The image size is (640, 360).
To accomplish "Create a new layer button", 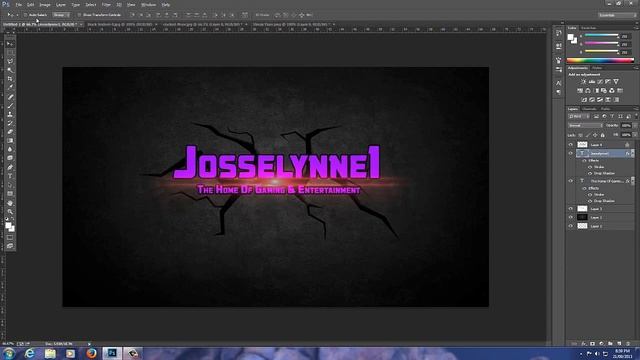I will pyautogui.click(x=619, y=344).
